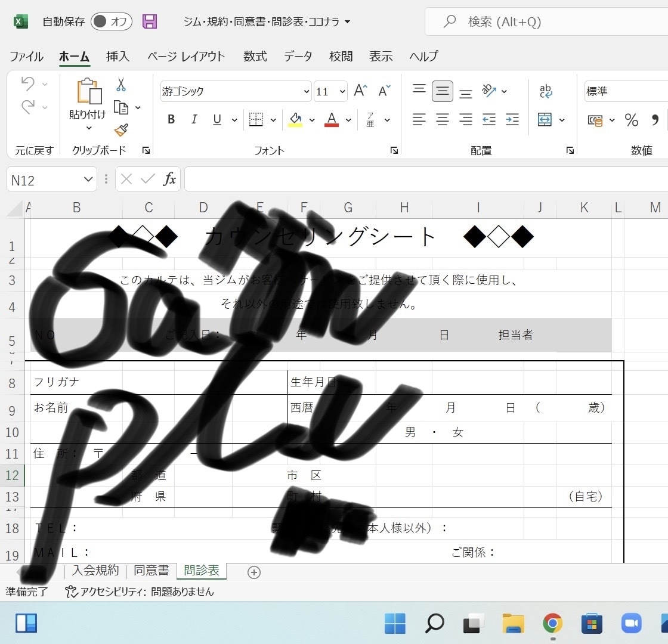
Task: Switch to the 挿入 ribbon tab
Action: point(117,56)
